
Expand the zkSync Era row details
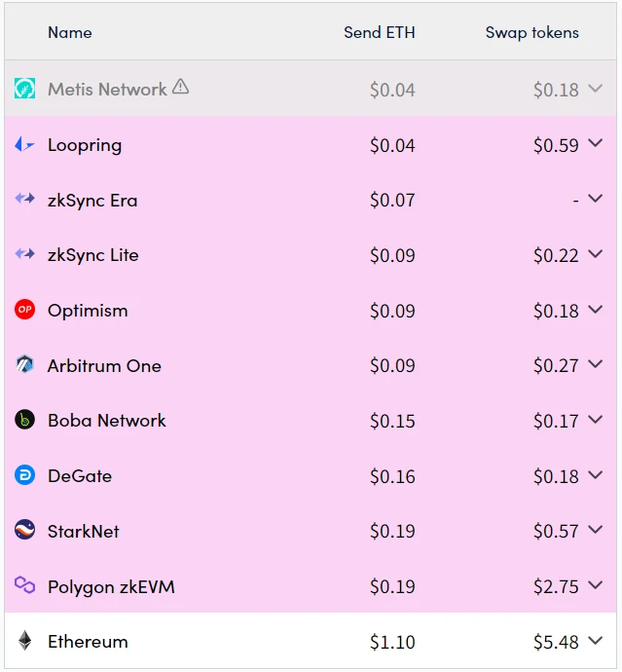(596, 199)
